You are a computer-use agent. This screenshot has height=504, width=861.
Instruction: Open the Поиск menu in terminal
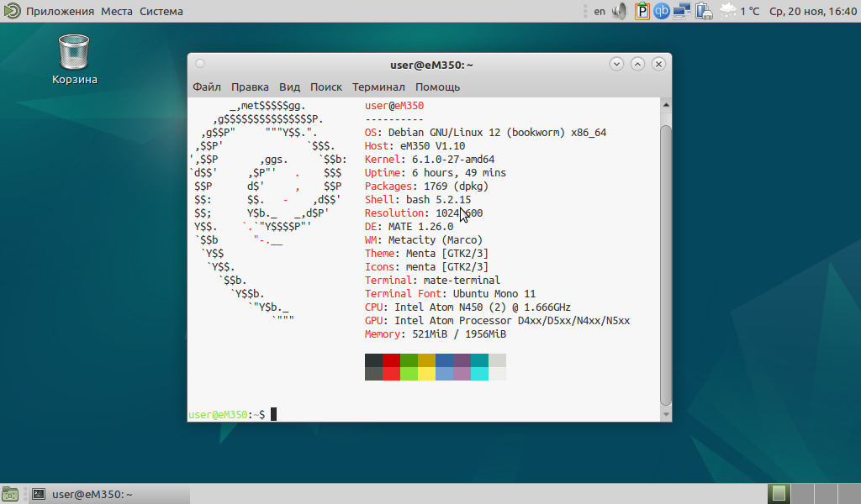[x=325, y=87]
